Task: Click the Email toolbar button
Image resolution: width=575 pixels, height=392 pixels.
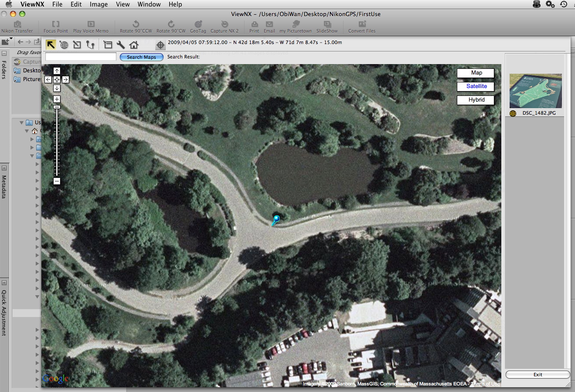Action: (x=269, y=27)
